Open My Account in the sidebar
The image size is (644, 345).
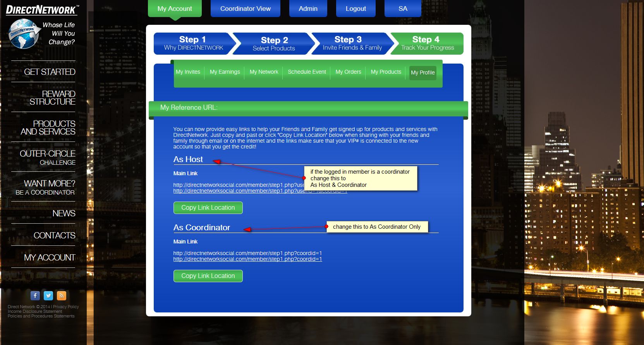(50, 257)
